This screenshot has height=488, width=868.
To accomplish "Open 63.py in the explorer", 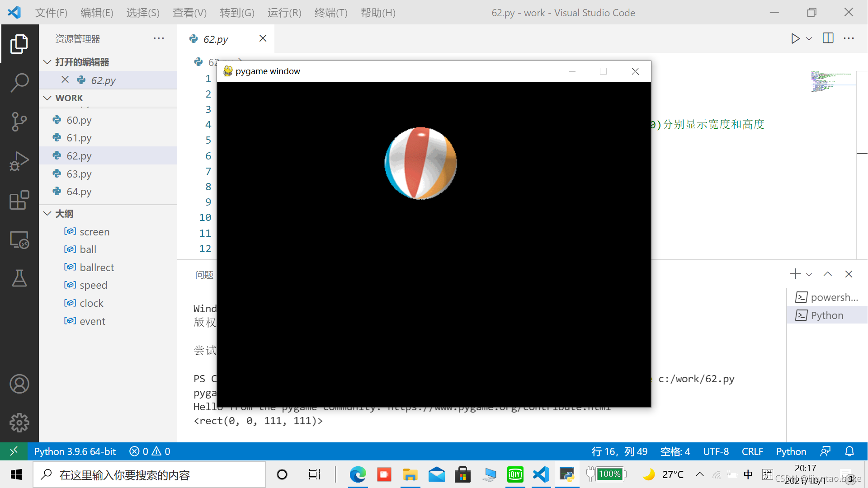I will pyautogui.click(x=79, y=174).
